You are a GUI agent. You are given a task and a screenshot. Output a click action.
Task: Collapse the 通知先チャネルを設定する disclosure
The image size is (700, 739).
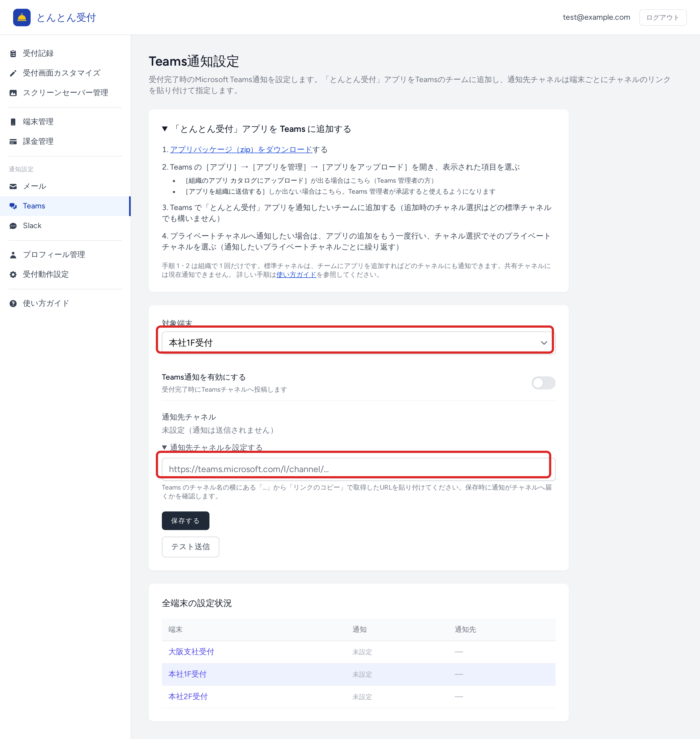coord(212,447)
